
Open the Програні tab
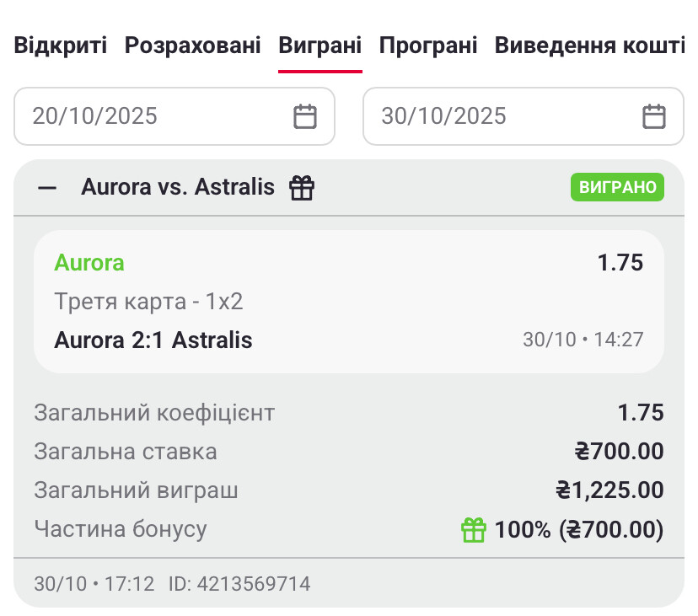pos(428,46)
